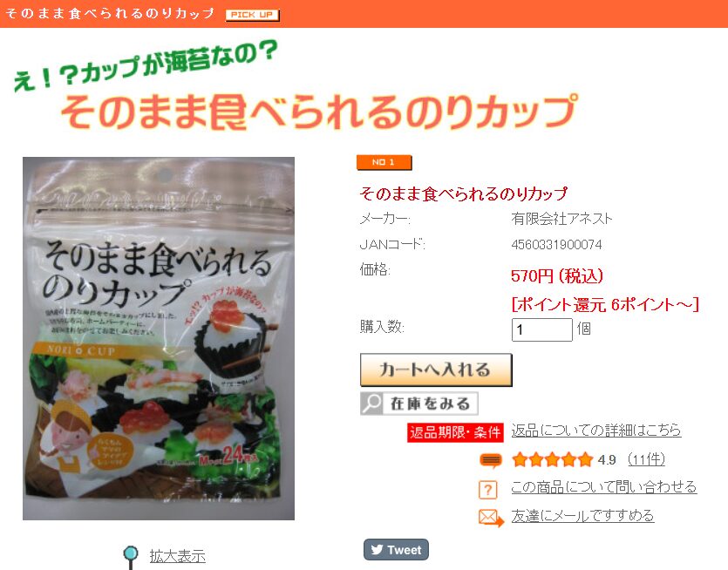
Task: Click the orange review comment bubble icon
Action: [491, 460]
